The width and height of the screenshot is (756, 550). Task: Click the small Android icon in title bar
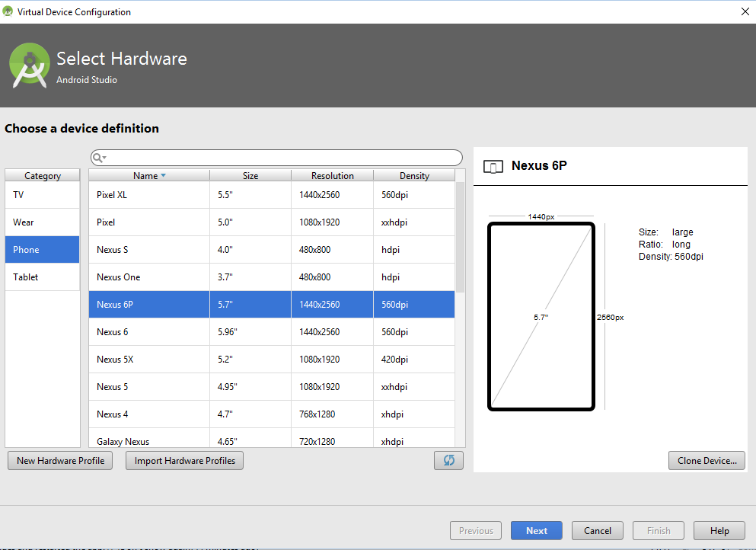coord(7,11)
